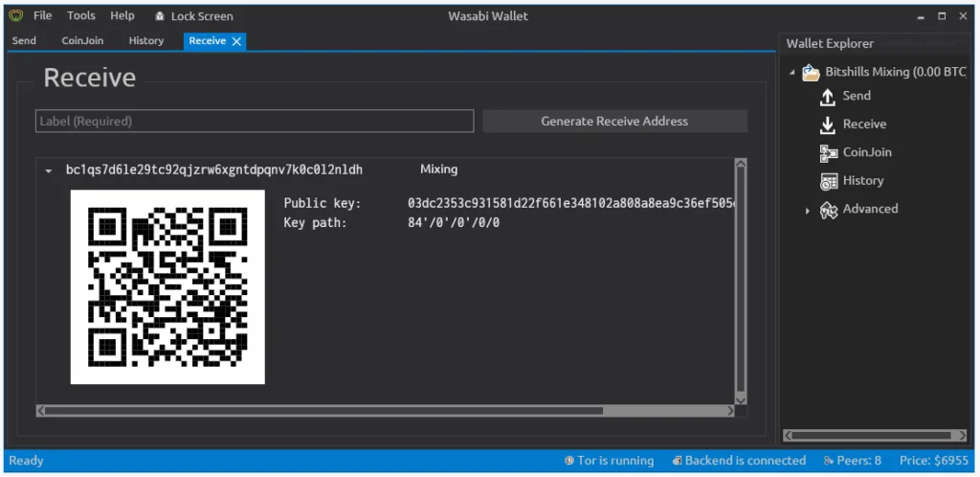The height and width of the screenshot is (477, 980).
Task: Select the Receive tab
Action: point(207,40)
